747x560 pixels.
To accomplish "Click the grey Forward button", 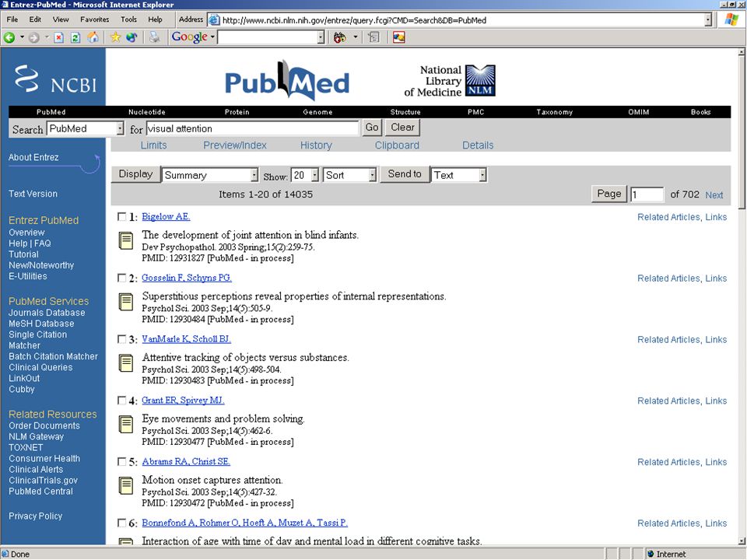I will click(33, 37).
